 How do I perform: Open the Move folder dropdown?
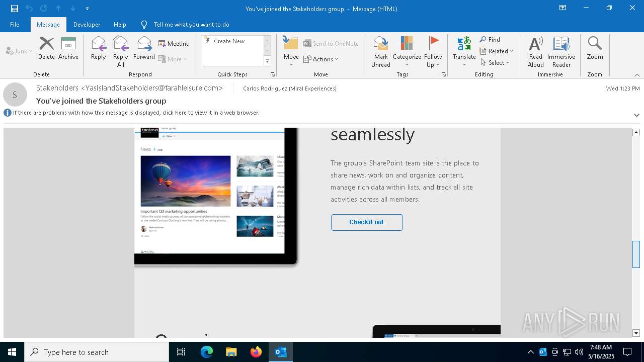291,52
